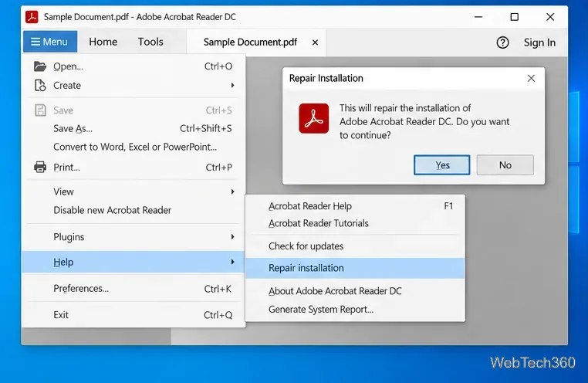Switch to the Tools tab

(150, 42)
